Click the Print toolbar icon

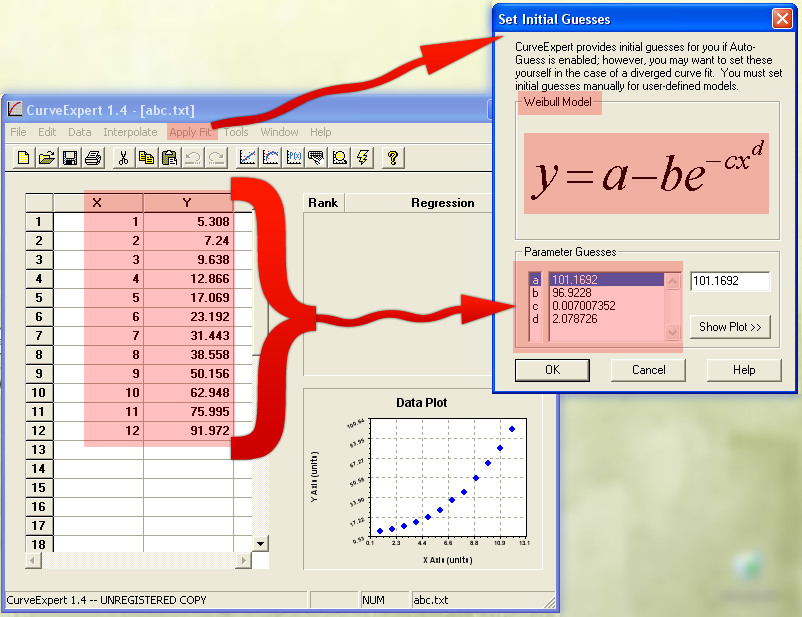(93, 157)
